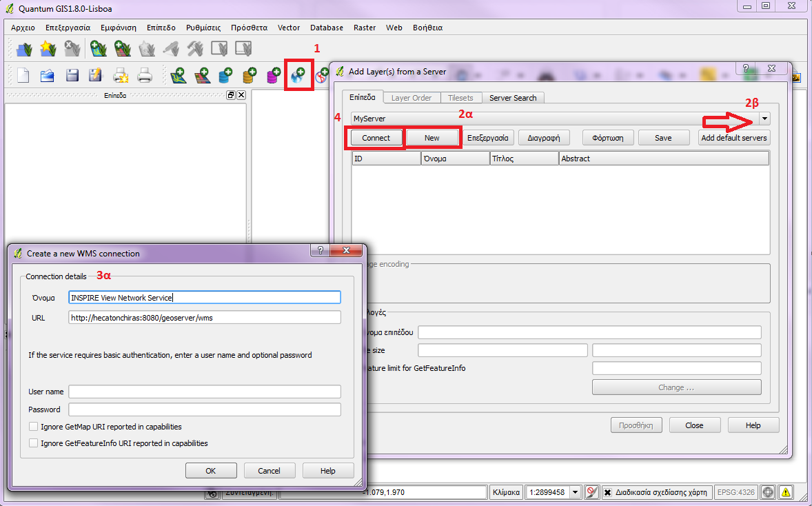Toggle the Διαδικασία σχεδίασης χάρτη render checkbox

pos(608,492)
